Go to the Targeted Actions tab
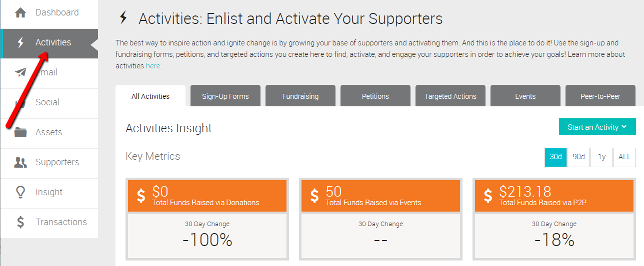 tap(450, 96)
